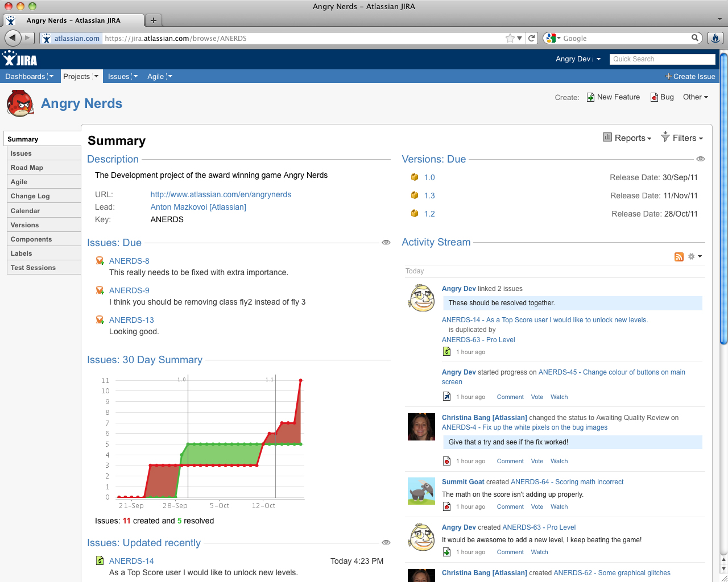
Task: Click the Reports chart icon
Action: pyautogui.click(x=607, y=137)
